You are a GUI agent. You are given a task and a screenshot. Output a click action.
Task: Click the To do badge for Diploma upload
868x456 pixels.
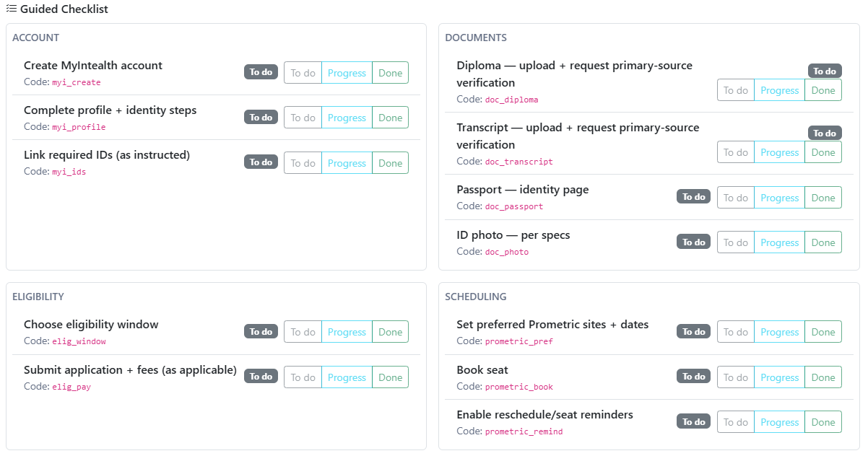(x=825, y=71)
